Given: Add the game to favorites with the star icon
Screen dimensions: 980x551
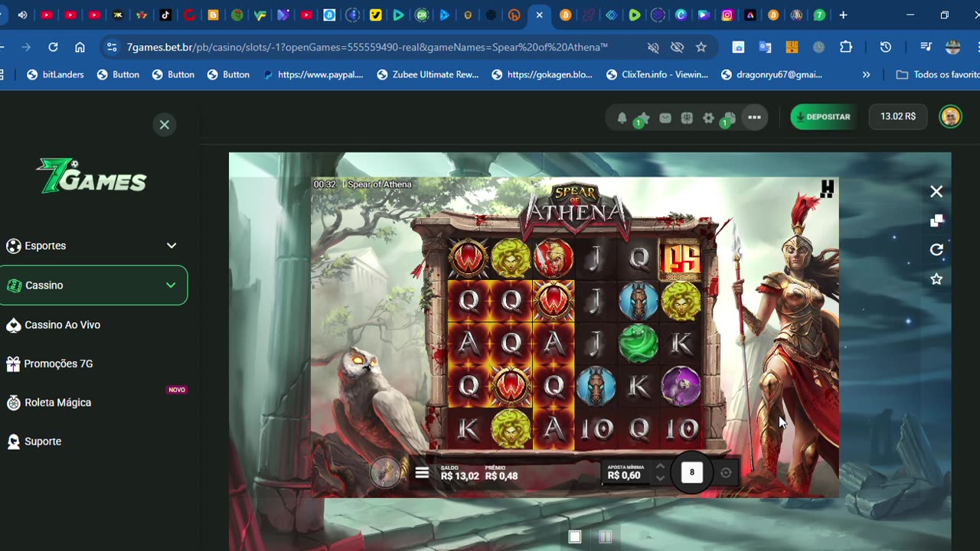Looking at the screenshot, I should point(936,279).
